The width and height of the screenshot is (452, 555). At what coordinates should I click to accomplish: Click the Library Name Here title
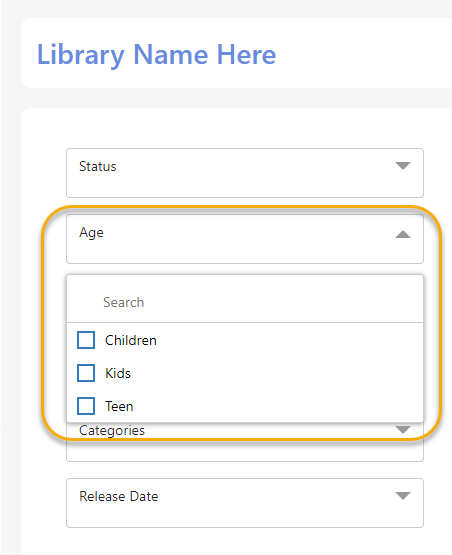[156, 55]
